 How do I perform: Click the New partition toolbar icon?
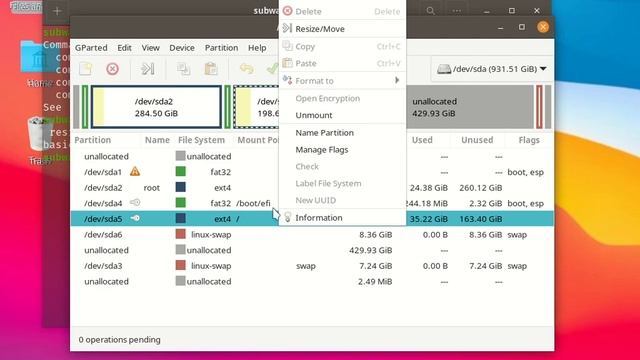click(86, 69)
